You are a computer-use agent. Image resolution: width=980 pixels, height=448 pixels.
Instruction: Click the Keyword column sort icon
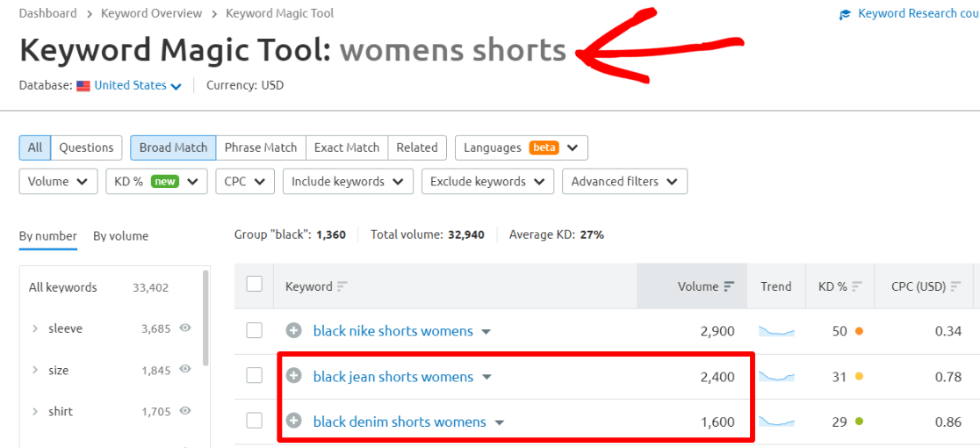point(342,286)
